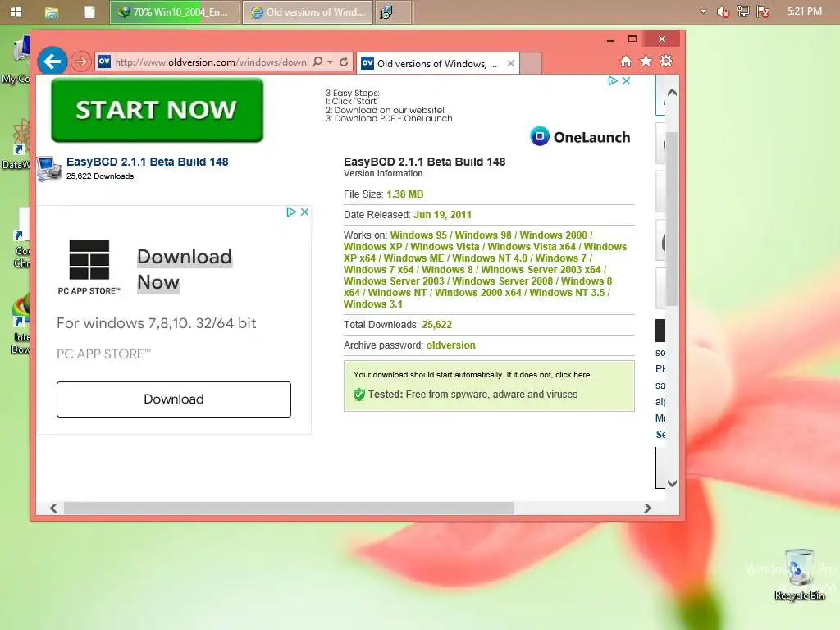Switch to 'Old versions of Wind...' IE taskbar item
Screen dimensions: 840x630
pos(308,11)
